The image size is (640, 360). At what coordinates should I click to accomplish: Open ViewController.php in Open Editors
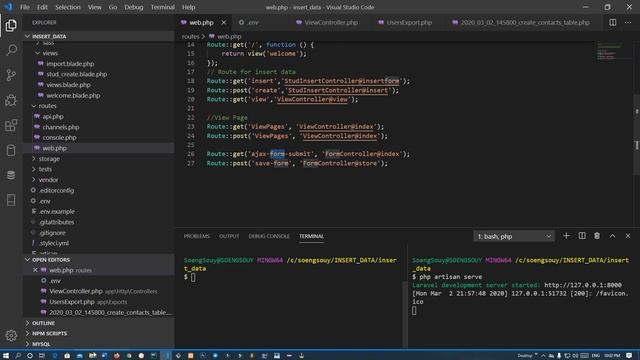click(76, 291)
